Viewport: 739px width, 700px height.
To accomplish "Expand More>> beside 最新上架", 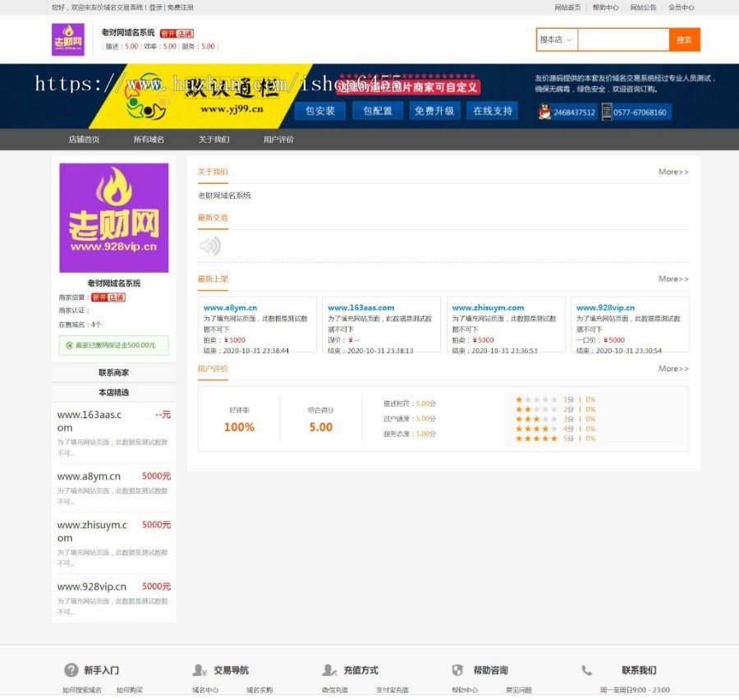I will click(x=672, y=279).
